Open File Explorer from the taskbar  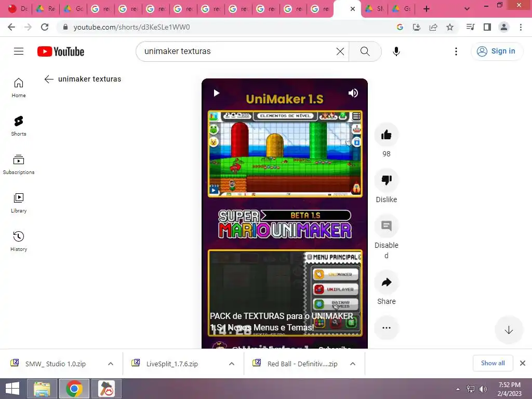[42, 389]
